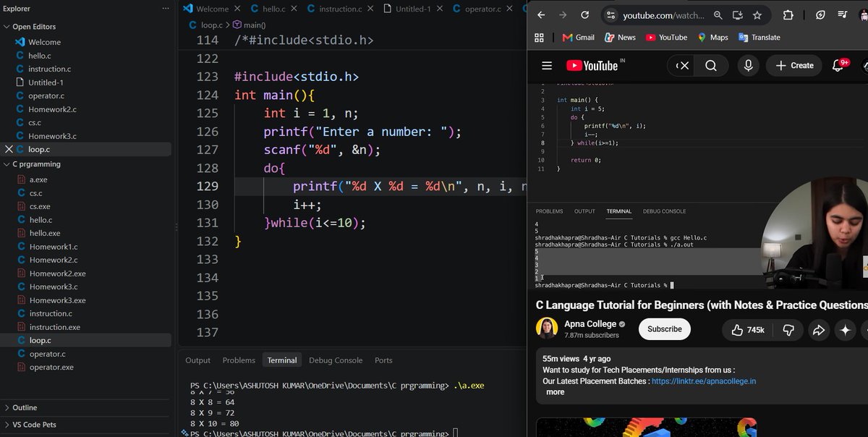Open the Maps bookmark
This screenshot has width=868, height=437.
click(x=713, y=38)
